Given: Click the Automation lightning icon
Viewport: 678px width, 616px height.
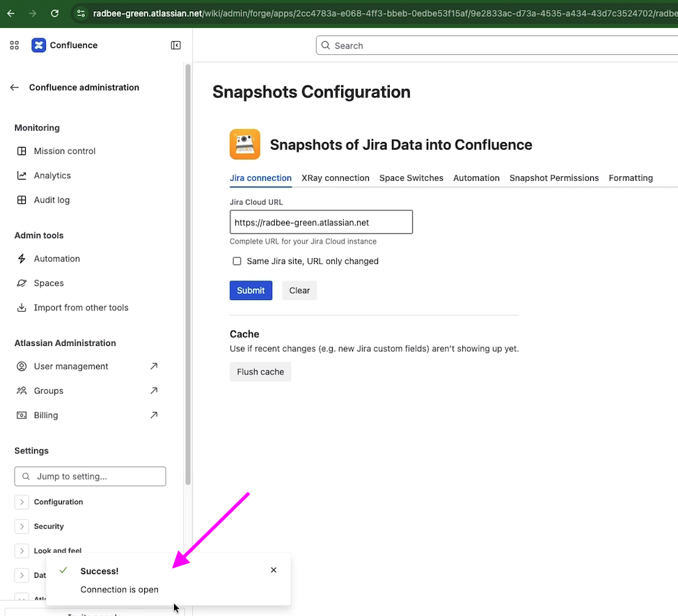Looking at the screenshot, I should (x=22, y=258).
